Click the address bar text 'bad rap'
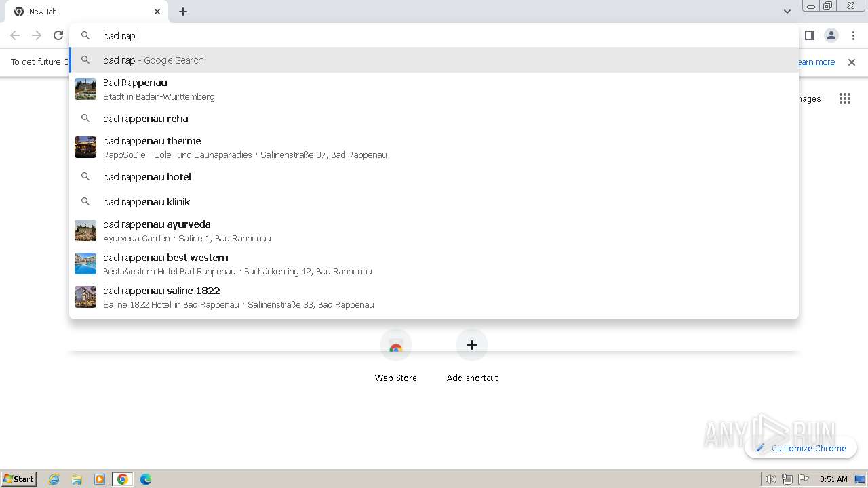 point(119,35)
